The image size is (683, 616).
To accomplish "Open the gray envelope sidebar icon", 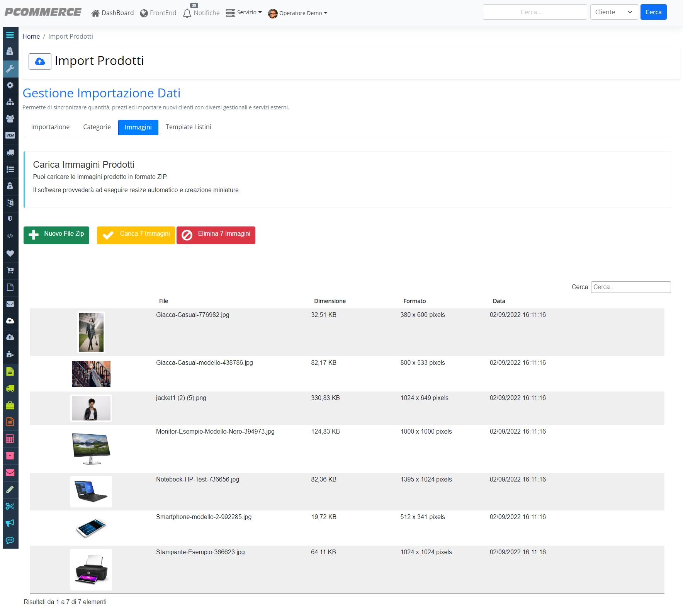I will (x=10, y=304).
